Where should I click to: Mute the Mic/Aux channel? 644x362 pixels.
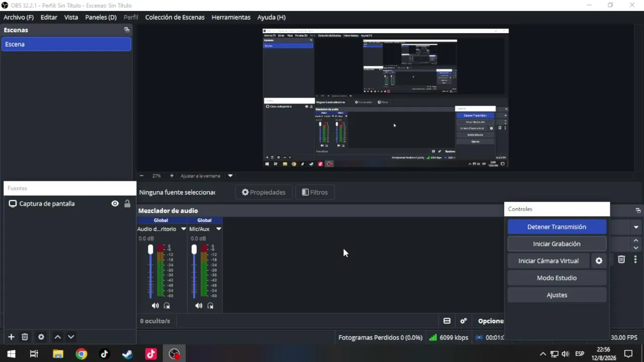(199, 306)
